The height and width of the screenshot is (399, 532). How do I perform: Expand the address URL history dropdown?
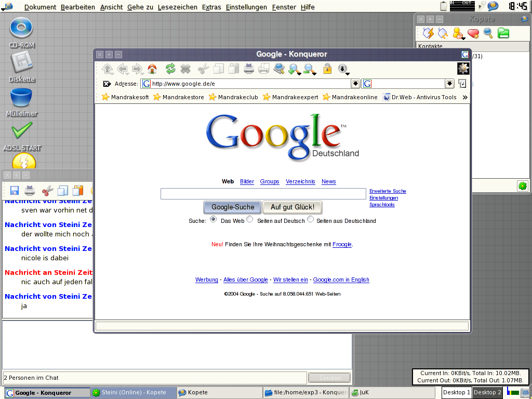point(355,84)
